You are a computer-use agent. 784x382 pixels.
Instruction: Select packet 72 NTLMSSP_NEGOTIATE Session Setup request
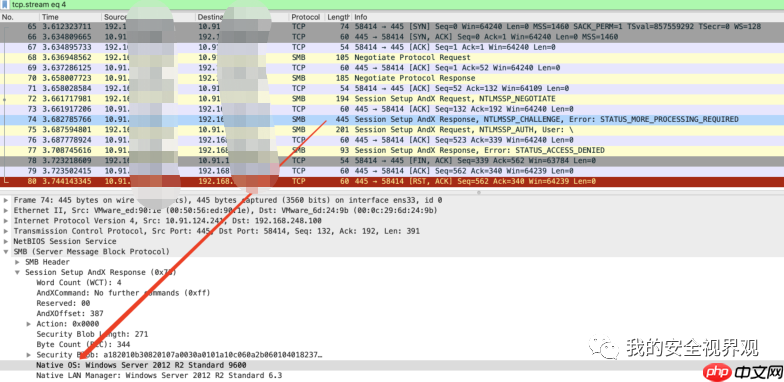[x=392, y=98]
